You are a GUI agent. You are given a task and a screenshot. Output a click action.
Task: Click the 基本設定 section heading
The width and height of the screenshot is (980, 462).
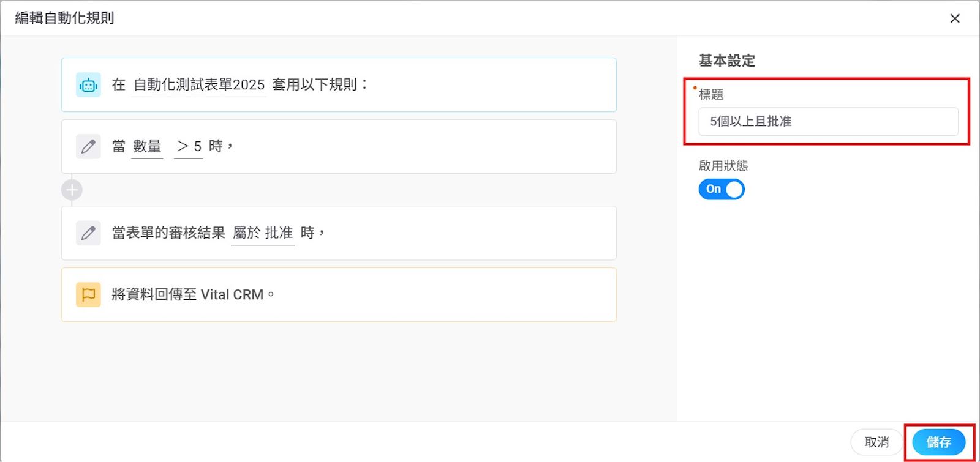(726, 61)
